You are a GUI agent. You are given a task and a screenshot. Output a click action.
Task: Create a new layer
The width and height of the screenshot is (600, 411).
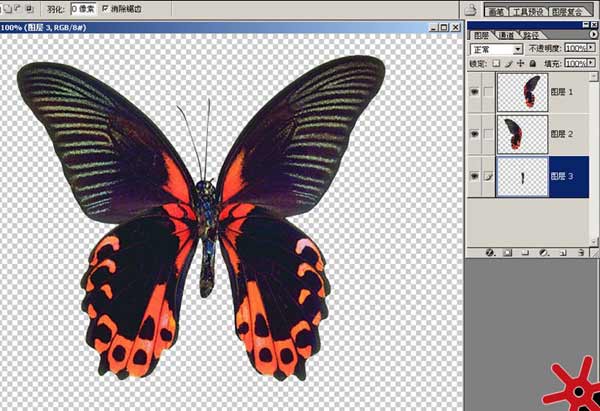click(562, 253)
